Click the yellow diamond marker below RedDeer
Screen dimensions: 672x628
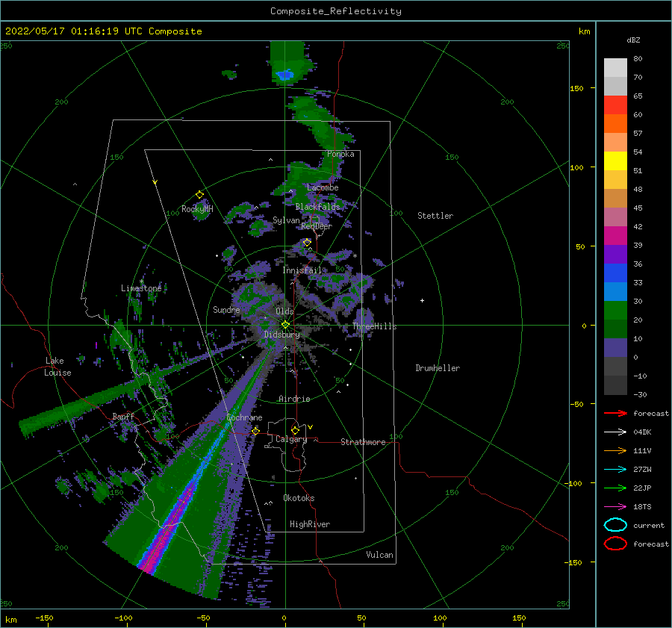[308, 243]
